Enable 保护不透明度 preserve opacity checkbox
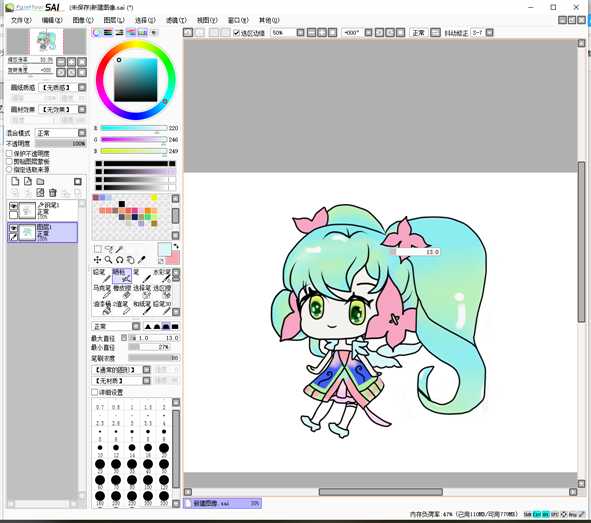The width and height of the screenshot is (591, 523). 9,153
